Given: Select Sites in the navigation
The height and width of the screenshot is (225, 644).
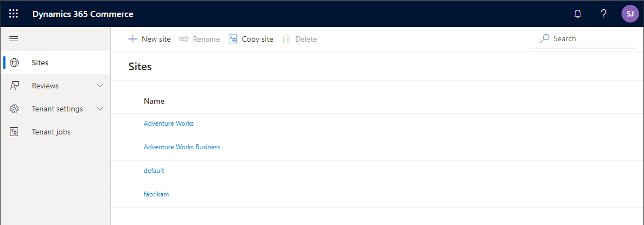Looking at the screenshot, I should 55,63.
